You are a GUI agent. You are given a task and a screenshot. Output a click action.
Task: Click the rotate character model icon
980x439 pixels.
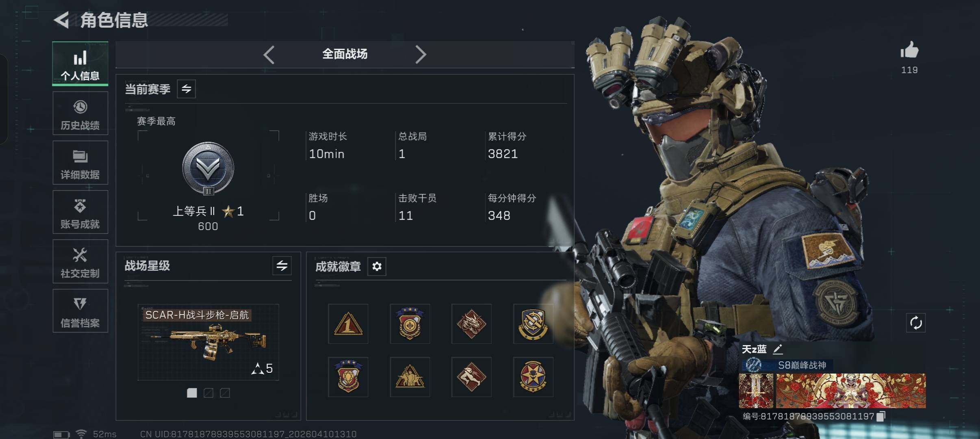pyautogui.click(x=916, y=323)
